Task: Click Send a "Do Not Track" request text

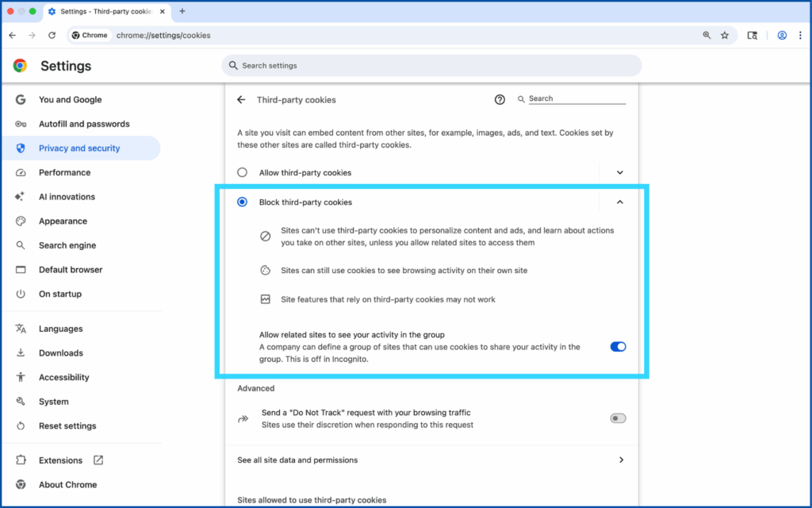Action: [366, 413]
